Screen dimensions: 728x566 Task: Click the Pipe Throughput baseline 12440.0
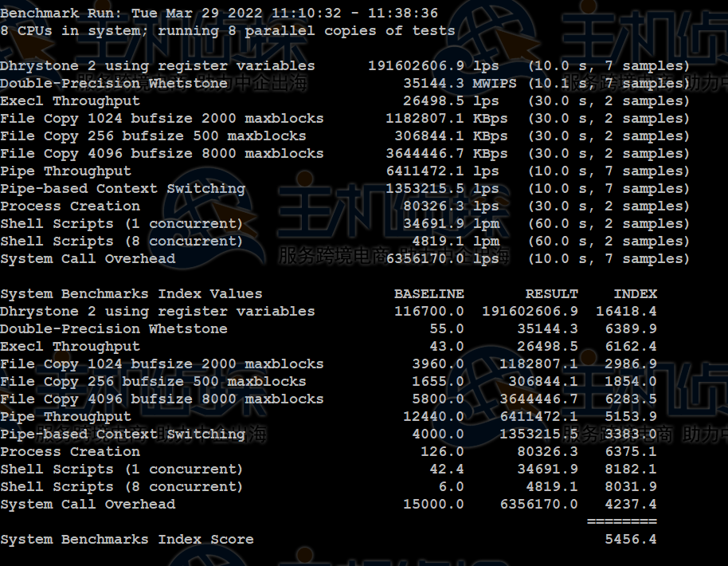433,417
